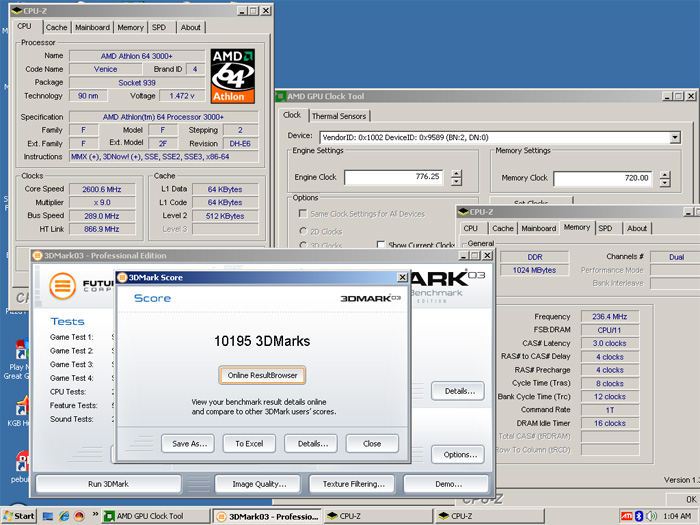The height and width of the screenshot is (525, 700).
Task: Open the Windows Start menu
Action: 18,516
